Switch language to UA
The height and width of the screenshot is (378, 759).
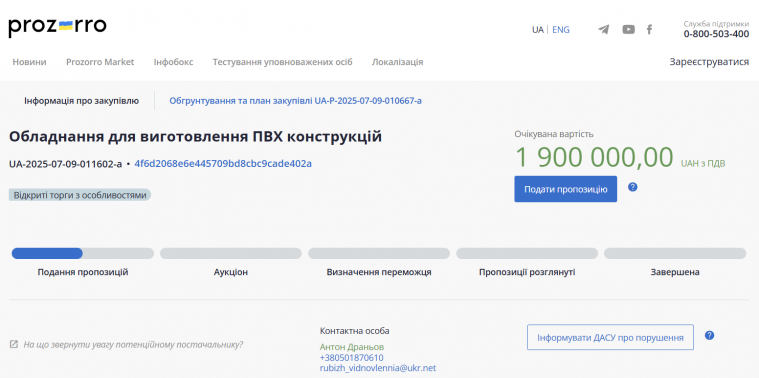538,30
